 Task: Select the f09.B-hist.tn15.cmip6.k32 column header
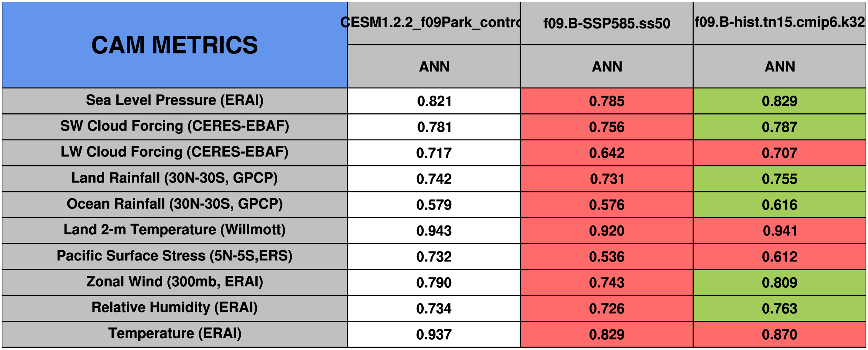pyautogui.click(x=780, y=23)
